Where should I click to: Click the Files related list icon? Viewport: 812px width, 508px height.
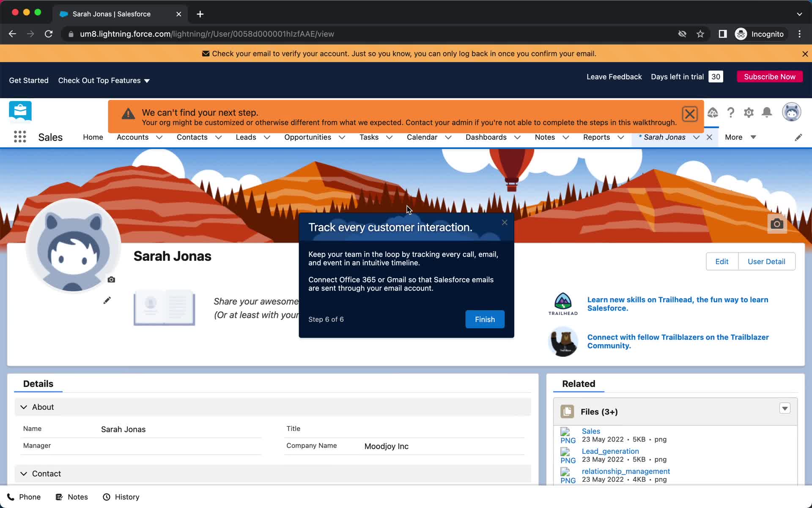coord(567,411)
